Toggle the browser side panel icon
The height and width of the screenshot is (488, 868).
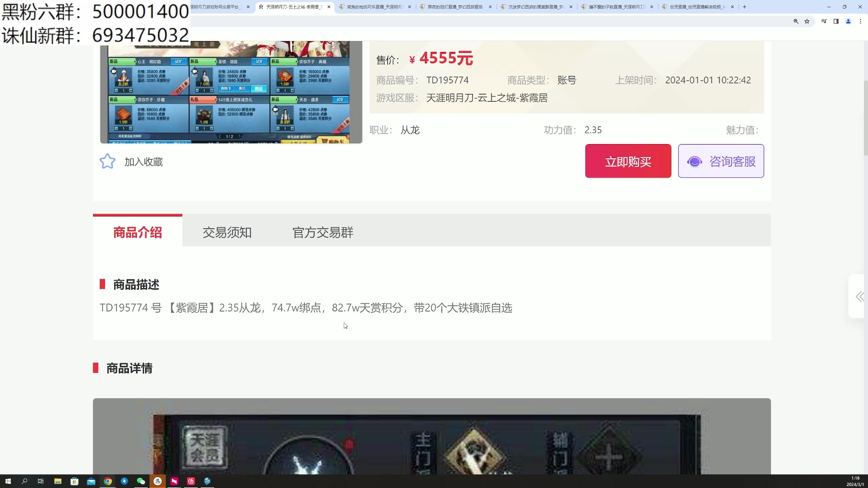[836, 21]
